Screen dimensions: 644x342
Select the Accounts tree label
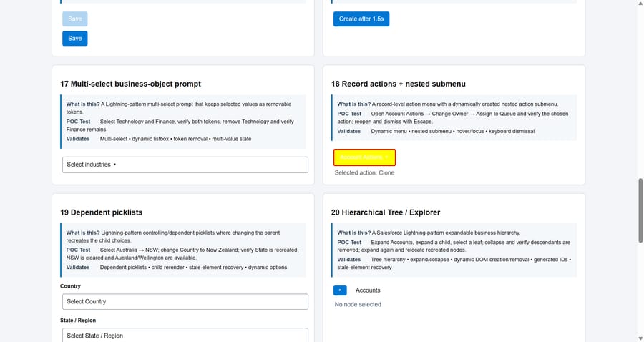368,290
